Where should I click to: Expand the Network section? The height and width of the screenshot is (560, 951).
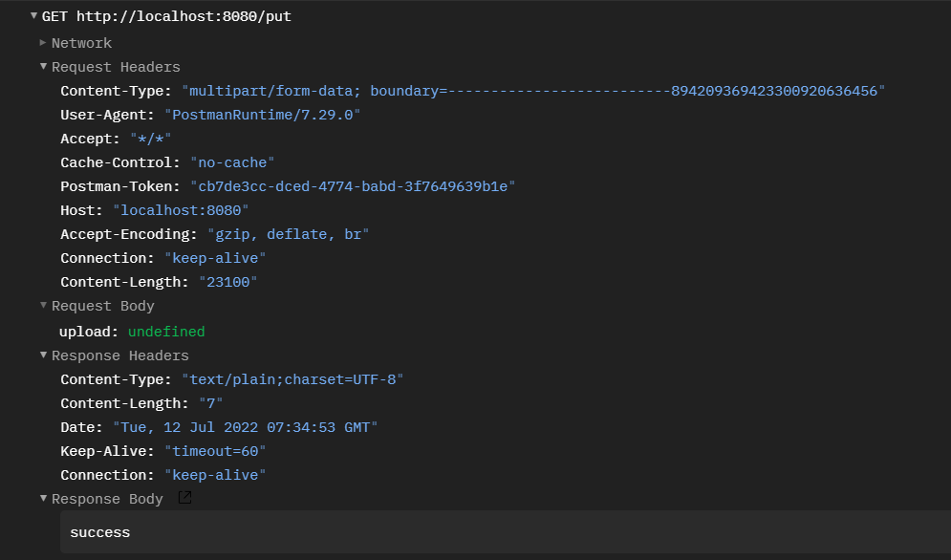(x=43, y=43)
